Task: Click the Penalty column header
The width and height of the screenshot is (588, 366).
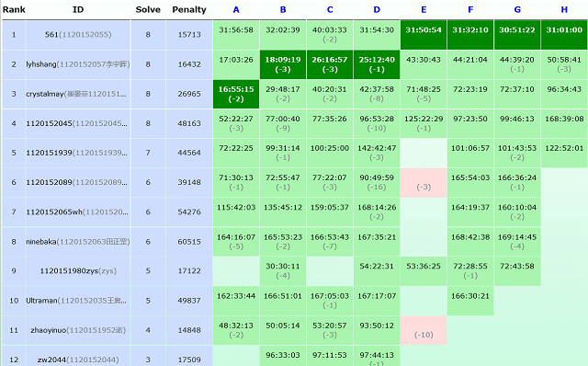Action: click(189, 10)
